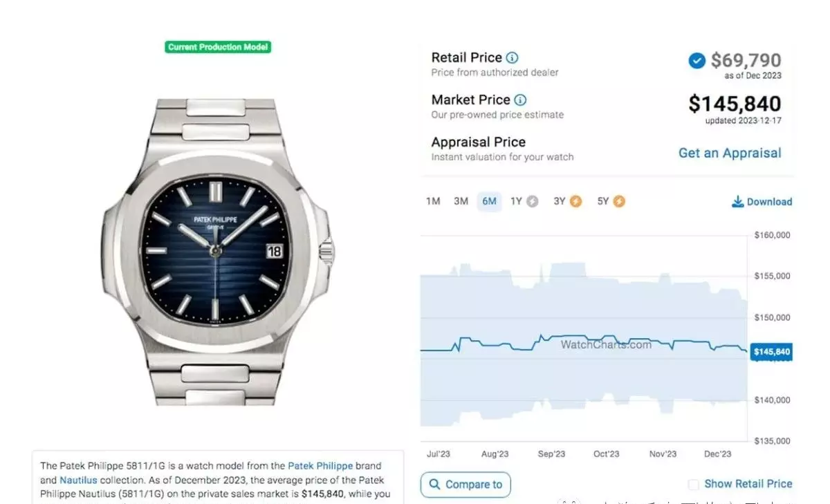Switch chart to 3M range
Image resolution: width=830 pixels, height=504 pixels.
(x=461, y=202)
